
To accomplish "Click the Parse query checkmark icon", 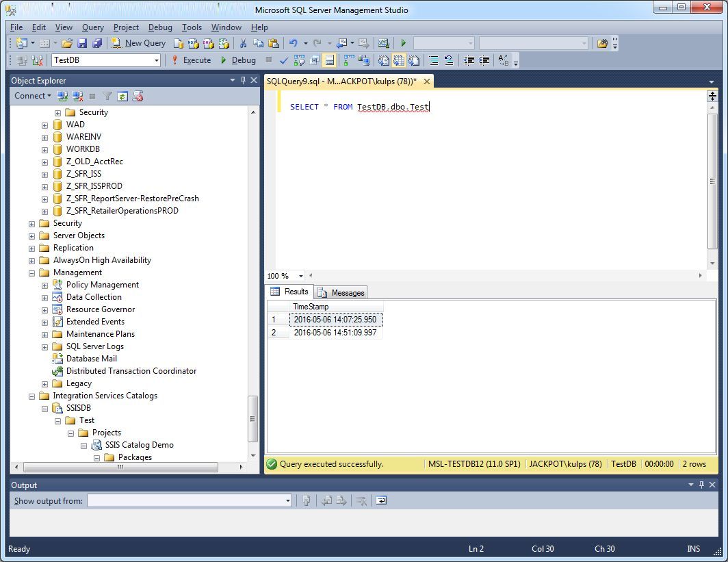I will pos(284,60).
